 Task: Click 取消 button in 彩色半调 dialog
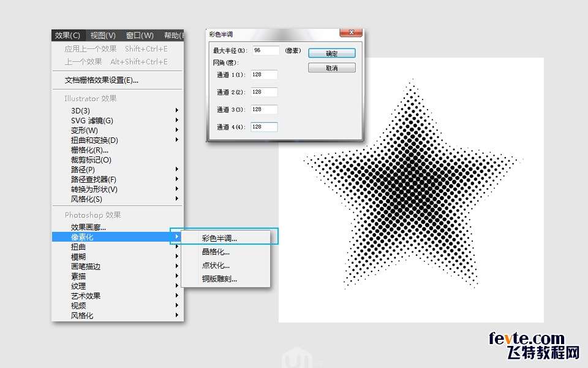click(x=331, y=68)
